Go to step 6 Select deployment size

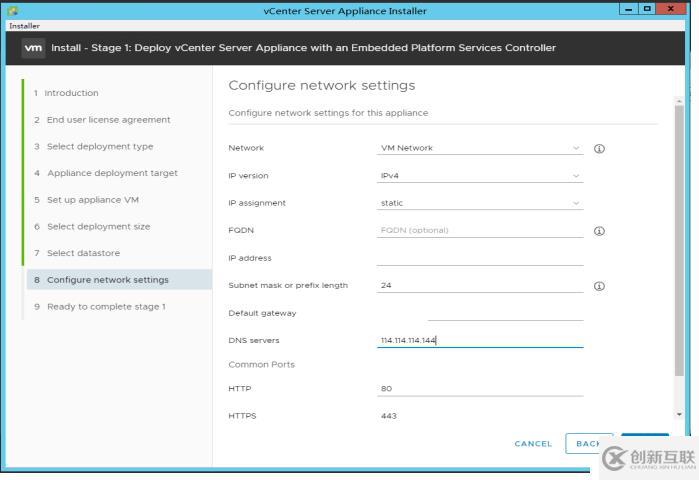coord(92,226)
